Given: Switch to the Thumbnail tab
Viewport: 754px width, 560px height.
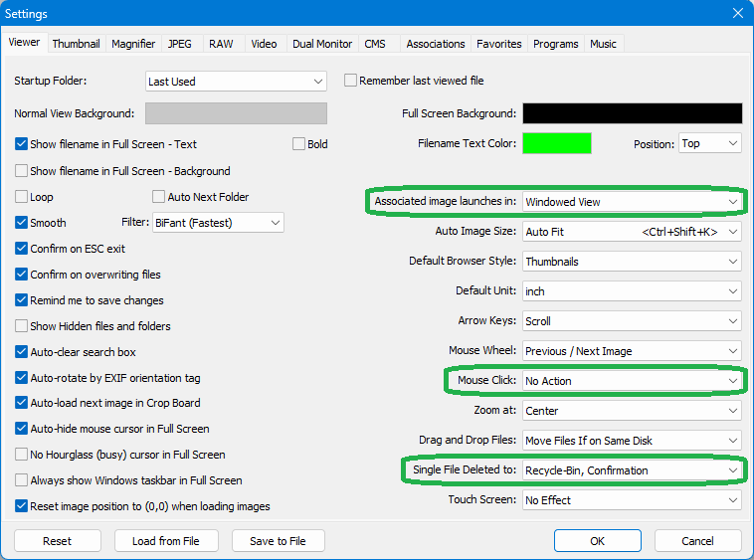Looking at the screenshot, I should pyautogui.click(x=76, y=44).
